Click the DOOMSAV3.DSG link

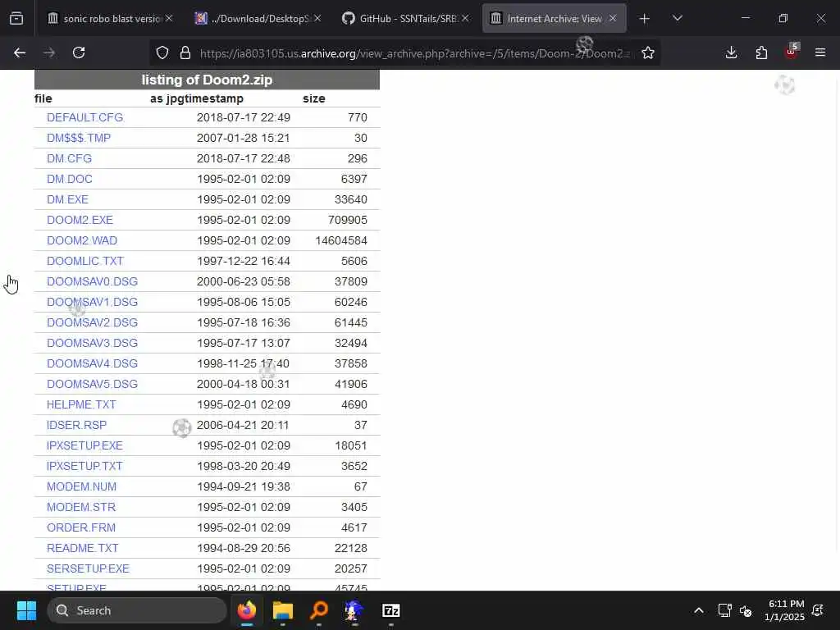click(92, 343)
